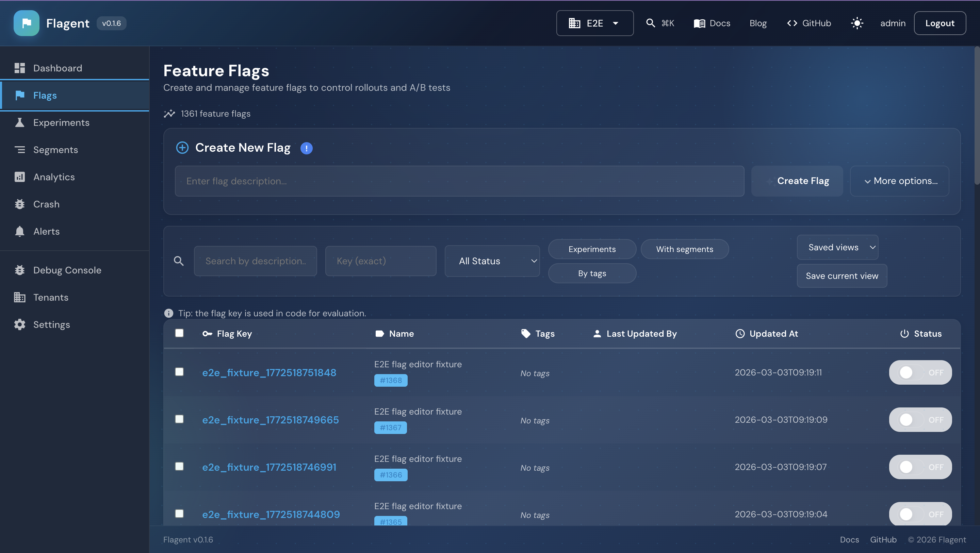The height and width of the screenshot is (553, 980).
Task: Select the Alerts bell icon
Action: coord(20,231)
